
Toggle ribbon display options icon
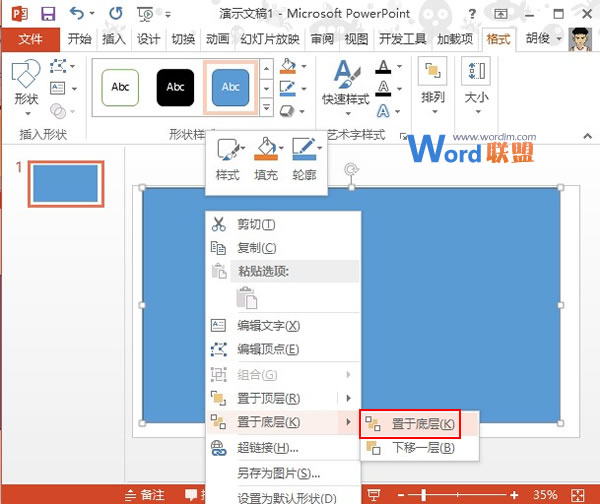click(501, 14)
